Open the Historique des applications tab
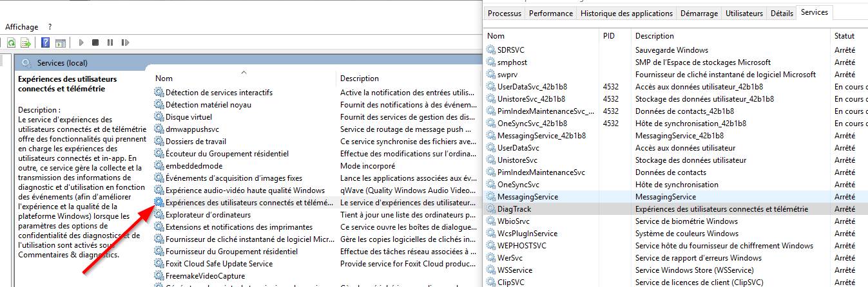The image size is (868, 287). point(626,14)
